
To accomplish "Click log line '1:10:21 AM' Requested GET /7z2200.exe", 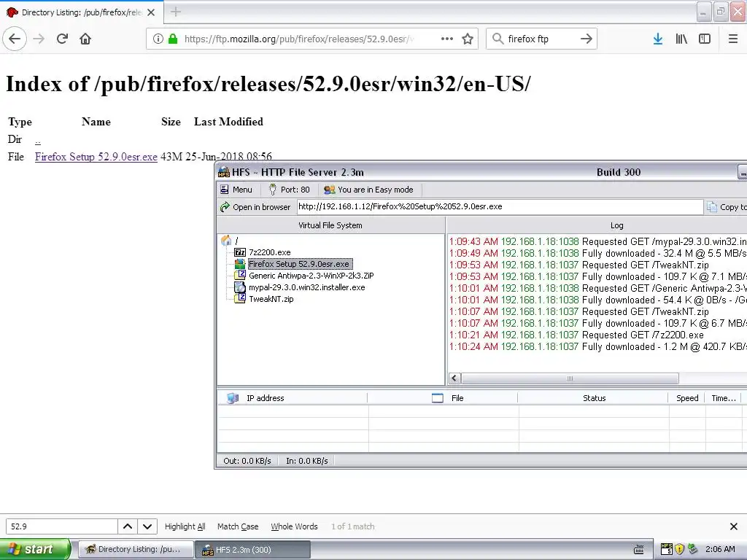I will coord(576,335).
